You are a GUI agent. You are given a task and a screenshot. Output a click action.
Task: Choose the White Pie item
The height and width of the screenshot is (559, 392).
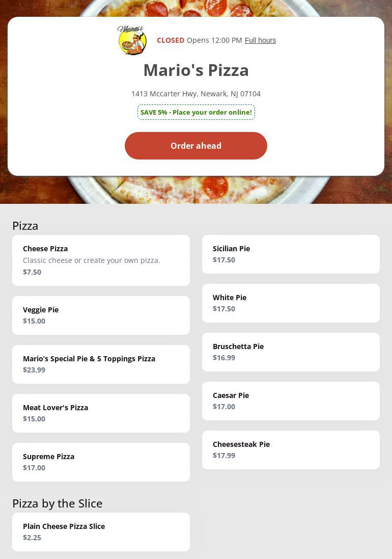tap(291, 303)
